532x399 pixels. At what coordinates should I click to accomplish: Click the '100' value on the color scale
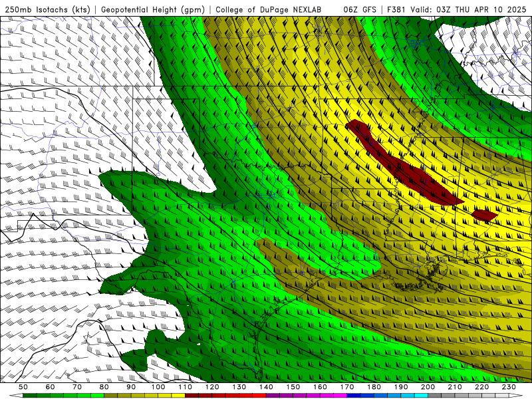pyautogui.click(x=158, y=387)
